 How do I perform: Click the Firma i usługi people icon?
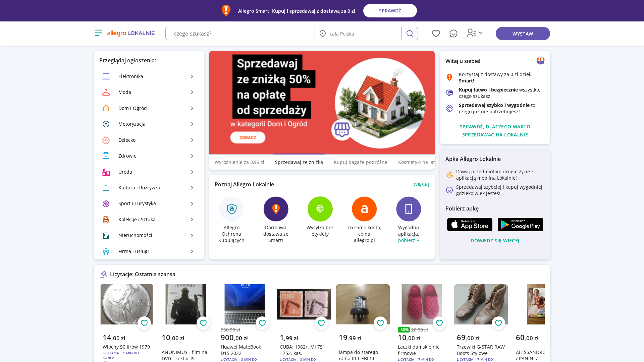[106, 251]
